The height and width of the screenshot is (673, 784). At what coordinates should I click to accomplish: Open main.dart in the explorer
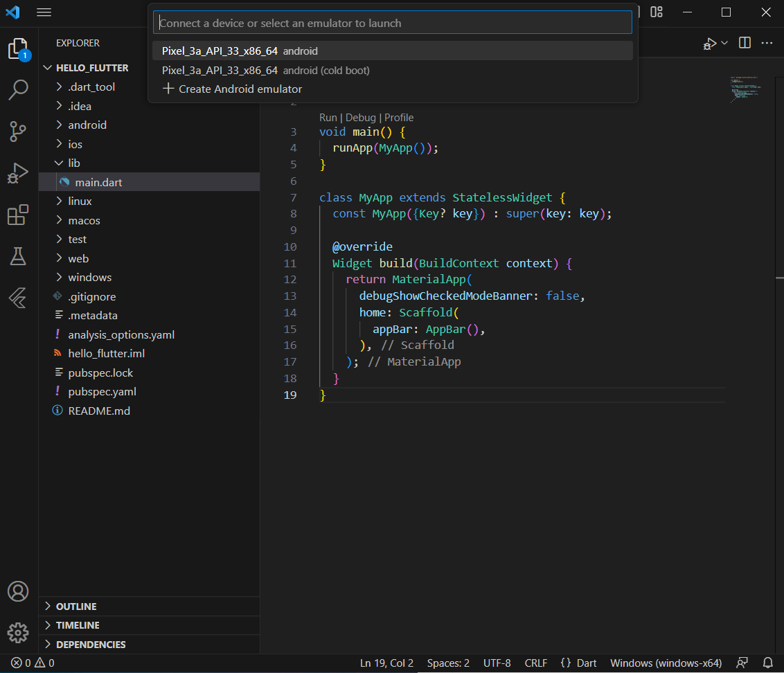coord(149,182)
